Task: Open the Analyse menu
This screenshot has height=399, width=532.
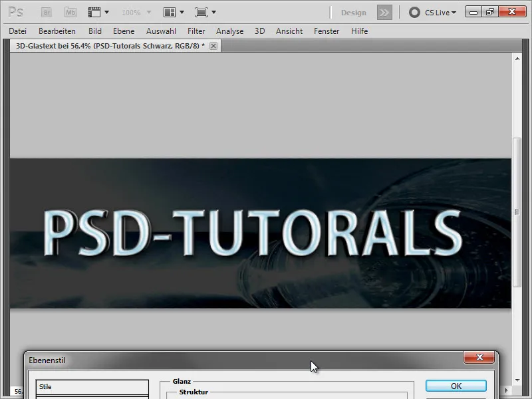Action: click(x=229, y=31)
